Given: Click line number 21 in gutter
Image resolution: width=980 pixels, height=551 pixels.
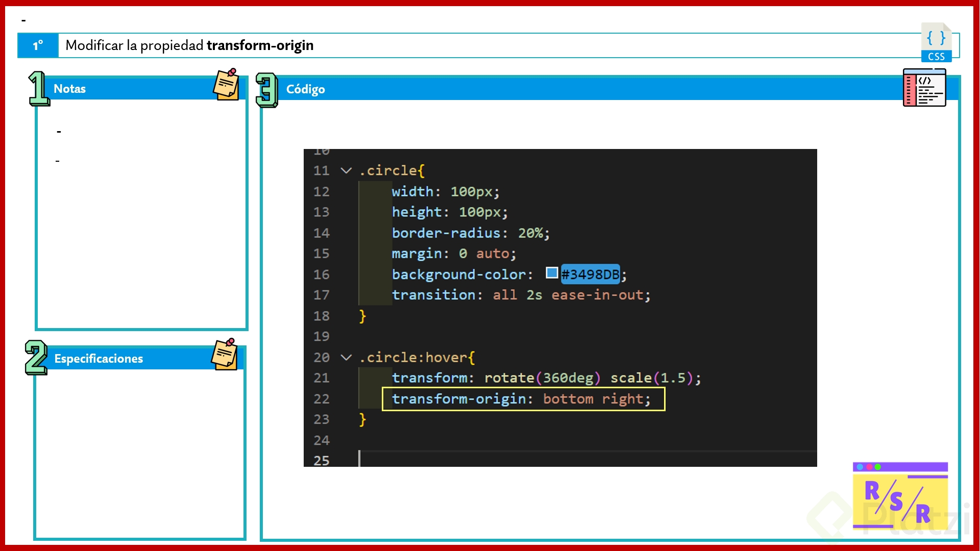Looking at the screenshot, I should [x=321, y=378].
